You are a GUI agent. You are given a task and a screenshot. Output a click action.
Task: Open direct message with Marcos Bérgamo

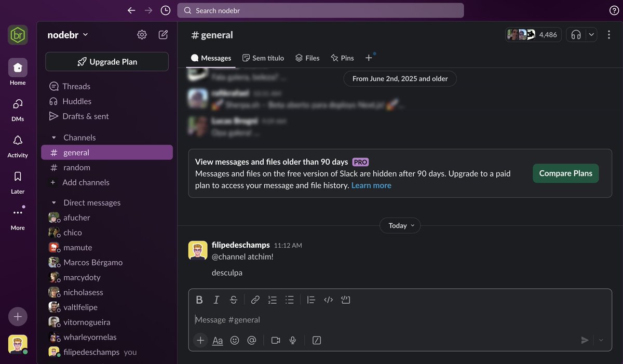point(107,262)
